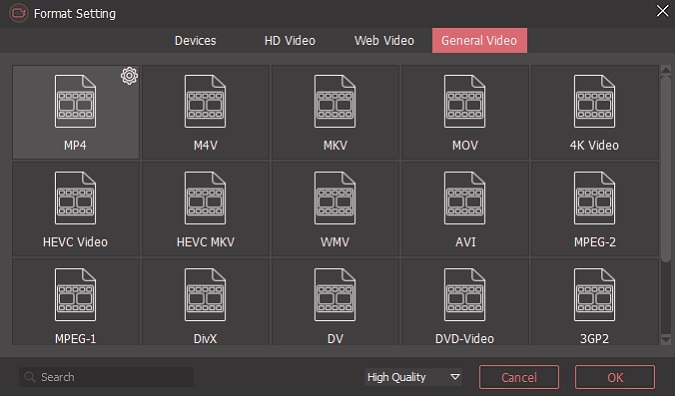
Task: Select the General Video tab
Action: point(479,40)
